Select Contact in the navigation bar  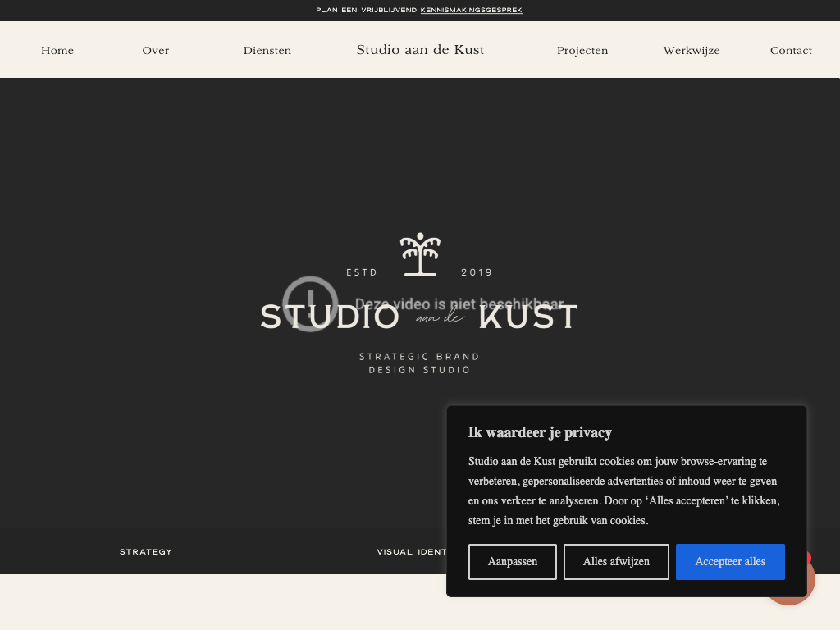point(791,51)
